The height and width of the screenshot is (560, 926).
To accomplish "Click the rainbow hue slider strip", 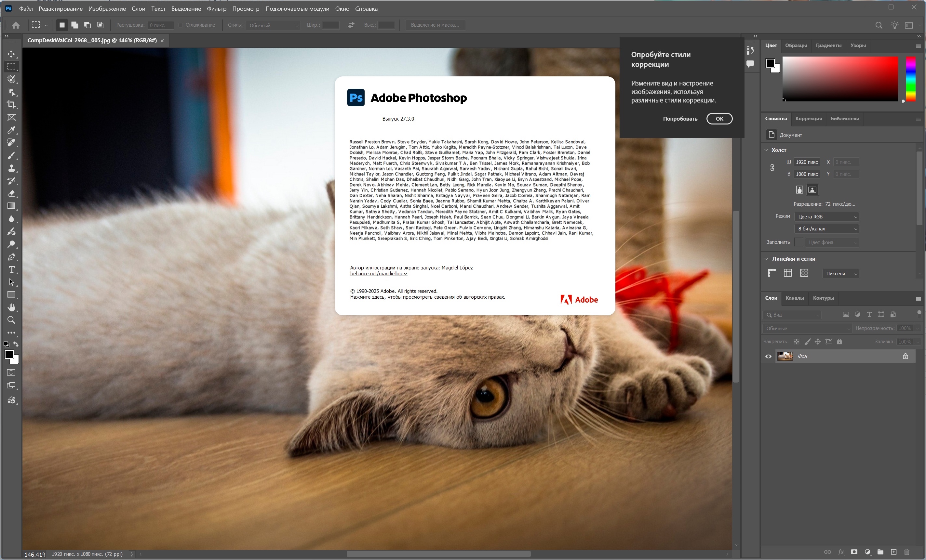I will click(910, 79).
